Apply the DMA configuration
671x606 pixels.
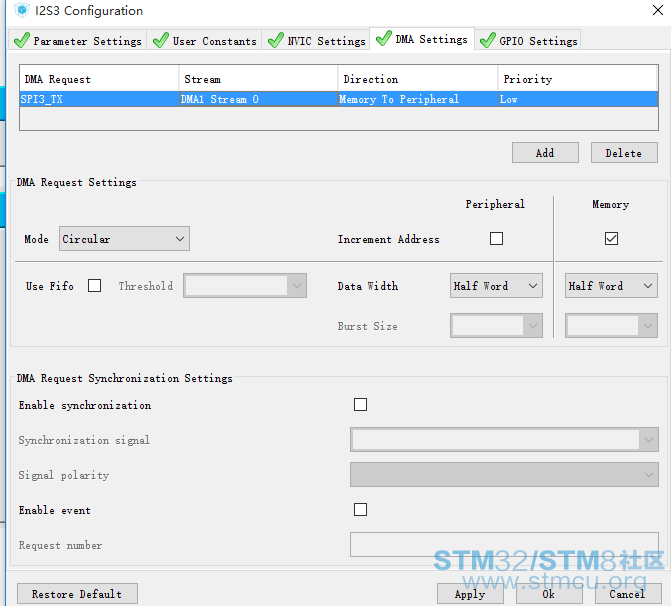coord(470,594)
